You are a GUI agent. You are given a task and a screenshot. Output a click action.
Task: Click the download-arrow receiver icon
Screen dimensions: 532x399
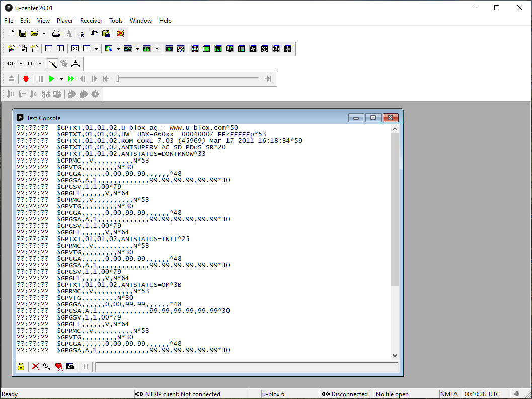[75, 63]
